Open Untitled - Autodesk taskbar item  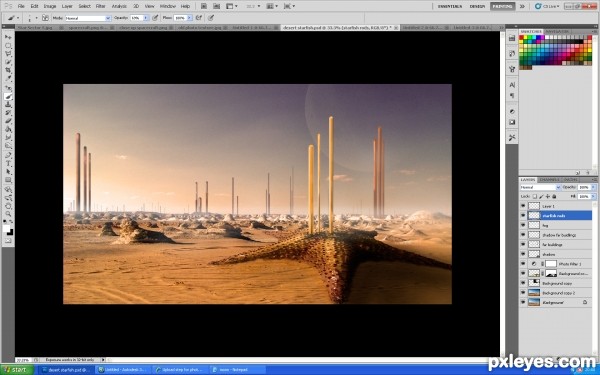click(x=124, y=370)
